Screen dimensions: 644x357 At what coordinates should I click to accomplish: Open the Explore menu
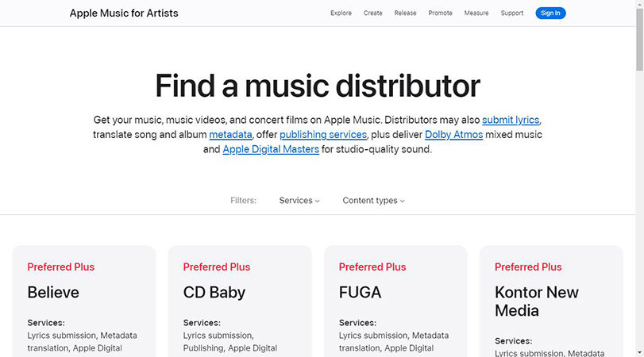[x=341, y=13]
